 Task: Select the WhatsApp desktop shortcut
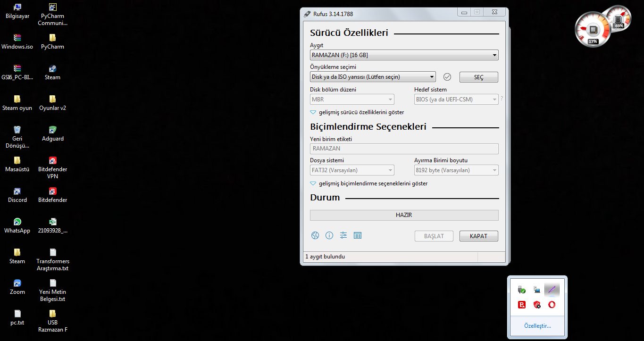(x=17, y=225)
